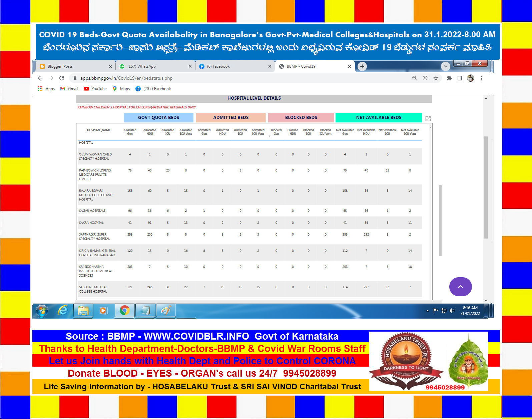Click the ADMITTED BEDS header
The height and width of the screenshot is (419, 532).
[231, 117]
